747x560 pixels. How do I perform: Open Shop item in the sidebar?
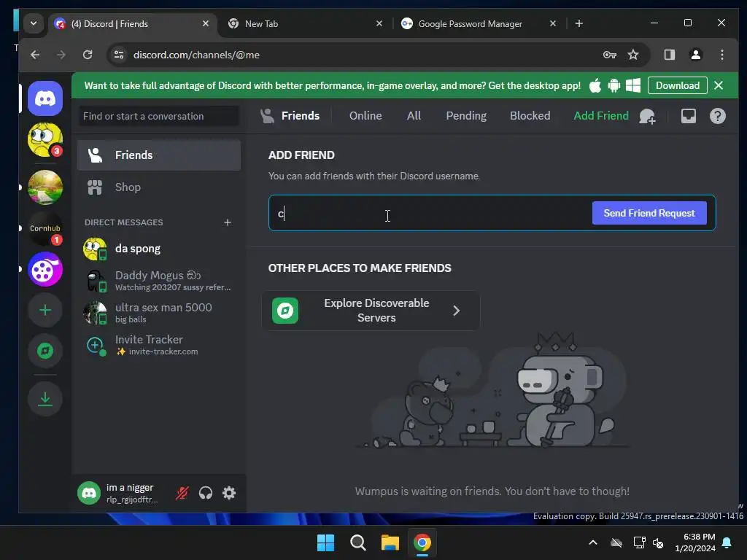[158, 187]
